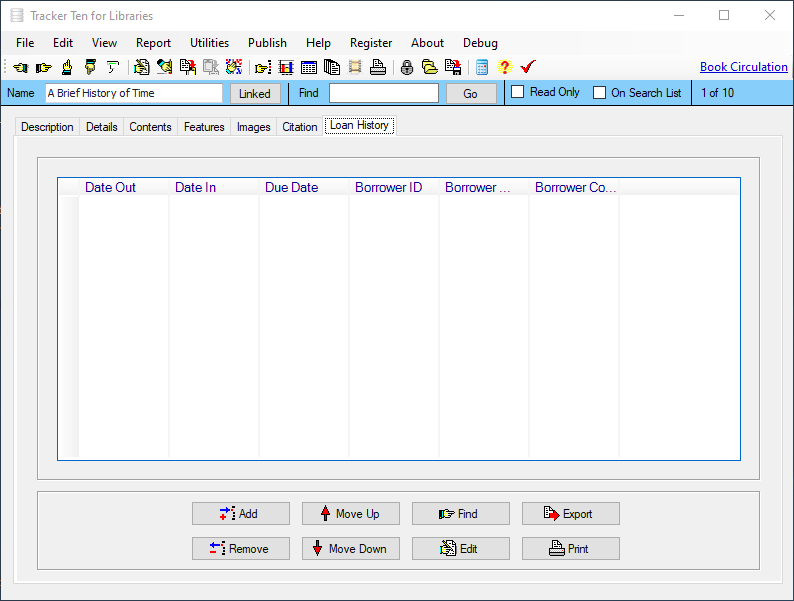Open the Debug menu

click(x=481, y=43)
